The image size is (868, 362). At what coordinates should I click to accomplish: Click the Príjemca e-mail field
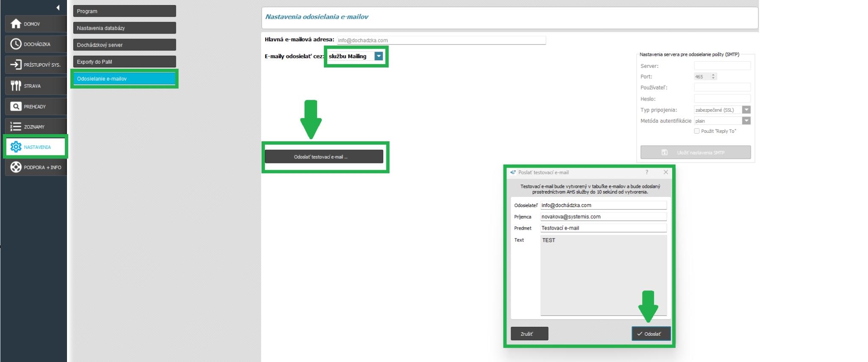click(603, 216)
